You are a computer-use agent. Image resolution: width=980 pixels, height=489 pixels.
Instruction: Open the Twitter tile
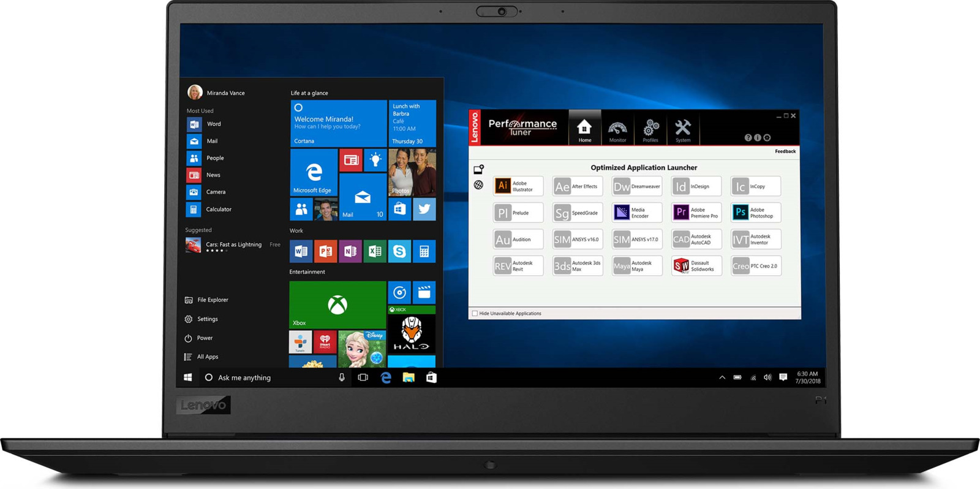424,209
